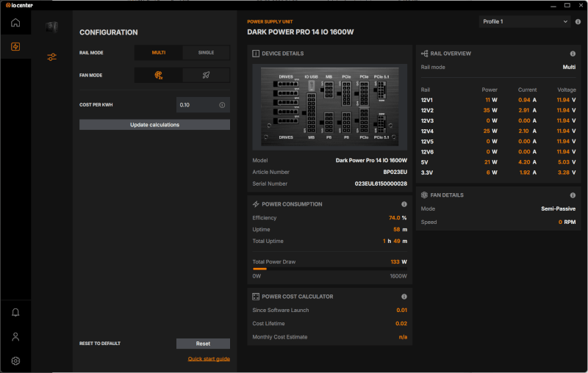588x373 pixels.
Task: Open the user account icon
Action: coord(15,337)
